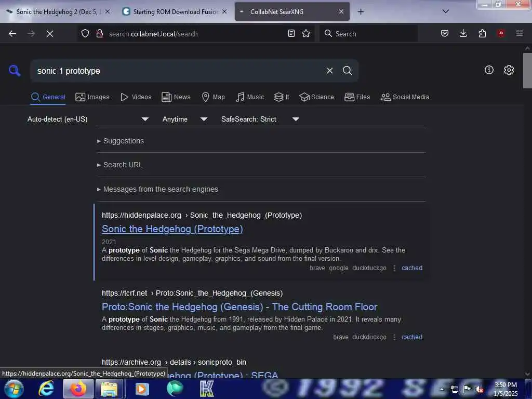The height and width of the screenshot is (399, 532).
Task: Click the browser address bar
Action: pos(195,34)
